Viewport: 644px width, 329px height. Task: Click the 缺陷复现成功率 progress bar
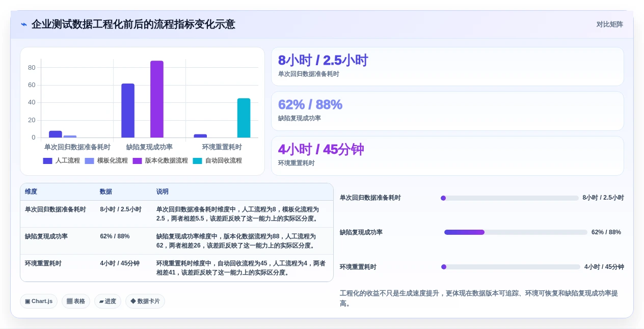(x=516, y=232)
